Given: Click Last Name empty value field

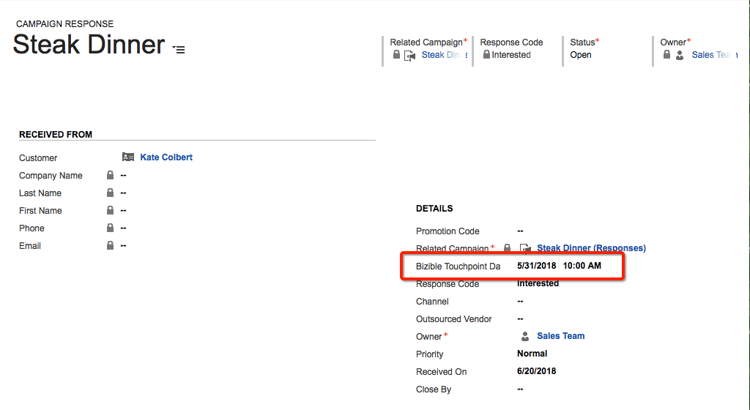Looking at the screenshot, I should pos(123,193).
